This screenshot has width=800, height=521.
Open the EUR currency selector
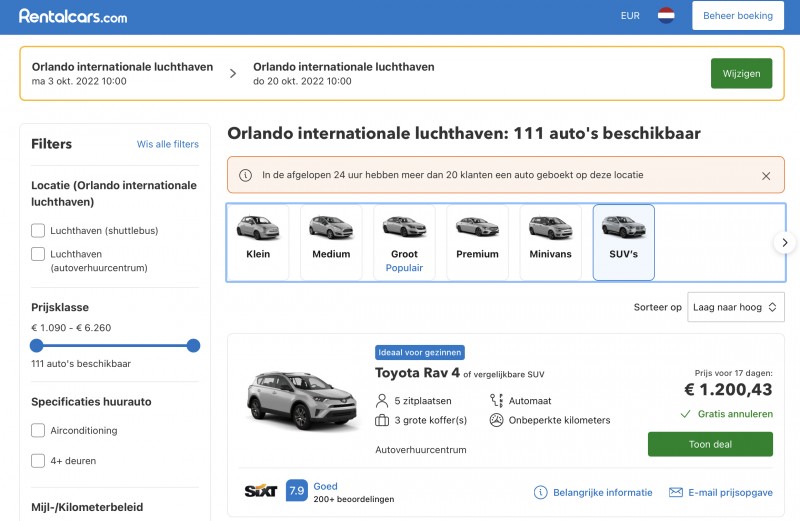coord(630,16)
